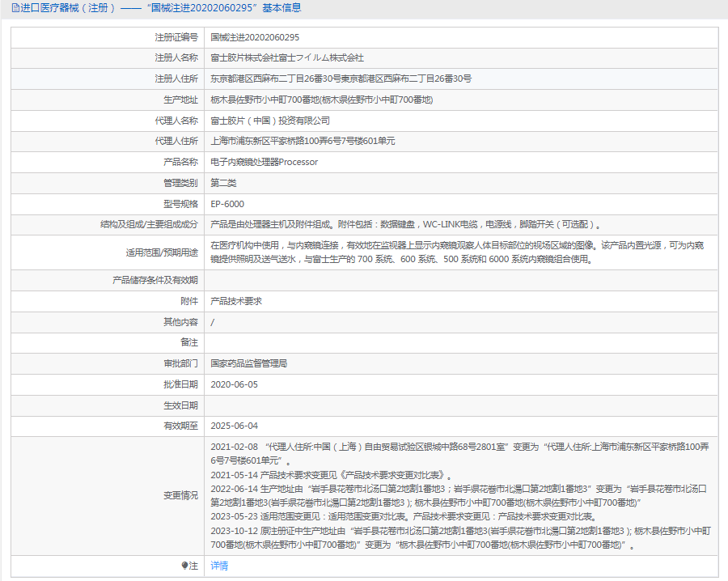Screen dimensions: 728x581
Task: Click the 代理人名称 label
Action: 176,121
